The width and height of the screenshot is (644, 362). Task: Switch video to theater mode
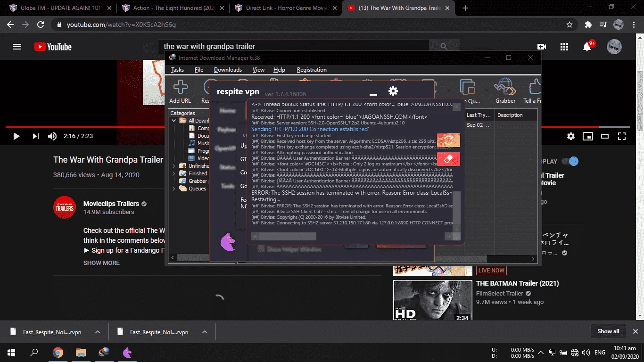605,136
